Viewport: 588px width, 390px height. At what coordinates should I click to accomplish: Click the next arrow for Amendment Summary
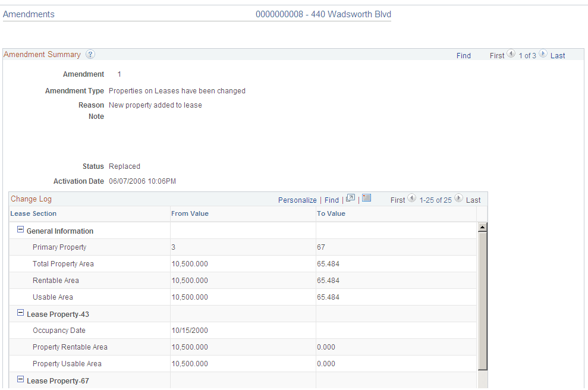[x=542, y=54]
